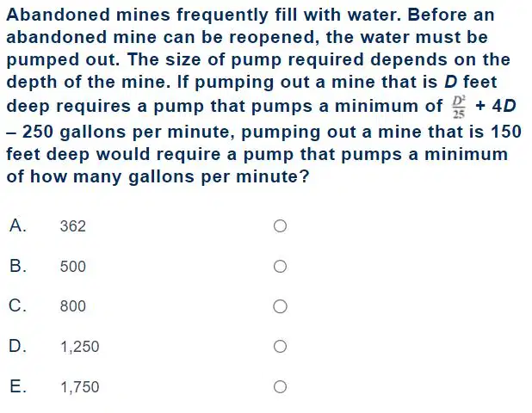Click the answer text 1,250
The width and height of the screenshot is (532, 413).
coord(80,347)
